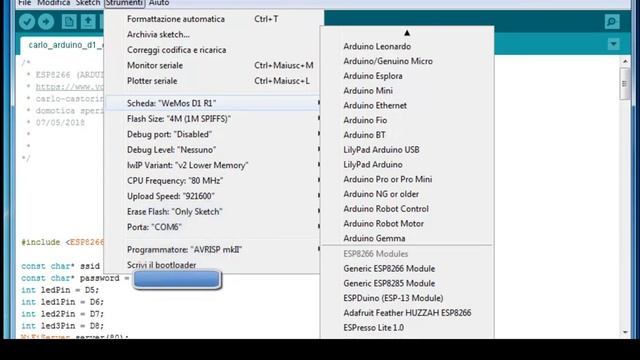Image resolution: width=640 pixels, height=360 pixels.
Task: Open the Sketch menu
Action: [x=88, y=3]
